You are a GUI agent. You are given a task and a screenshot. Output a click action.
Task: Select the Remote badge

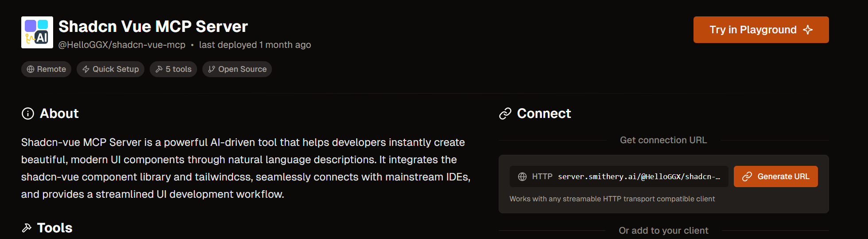pos(46,69)
